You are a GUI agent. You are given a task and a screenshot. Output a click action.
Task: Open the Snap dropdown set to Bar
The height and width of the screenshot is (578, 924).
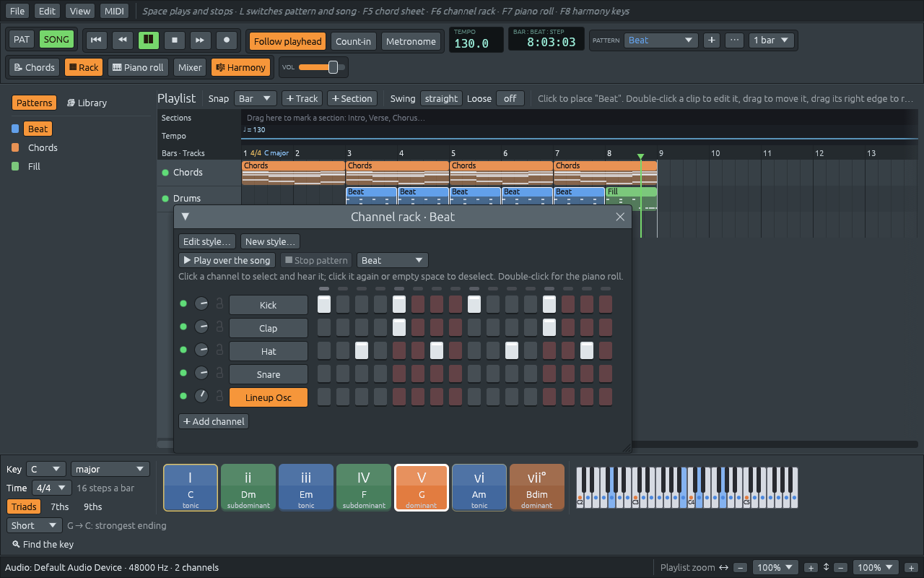[256, 98]
